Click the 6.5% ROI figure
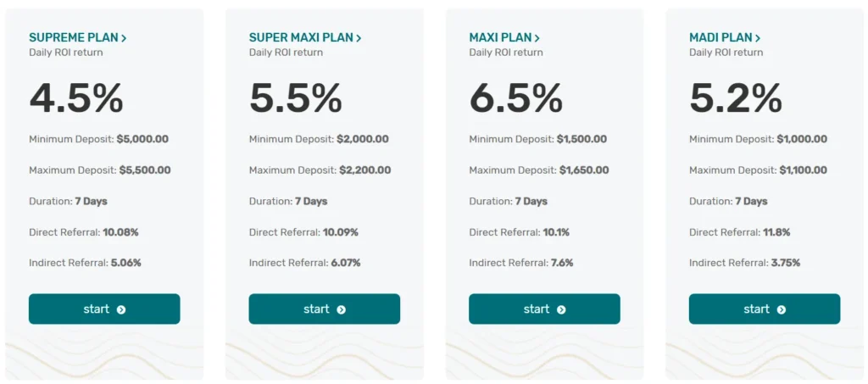Image resolution: width=868 pixels, height=384 pixels. click(516, 98)
